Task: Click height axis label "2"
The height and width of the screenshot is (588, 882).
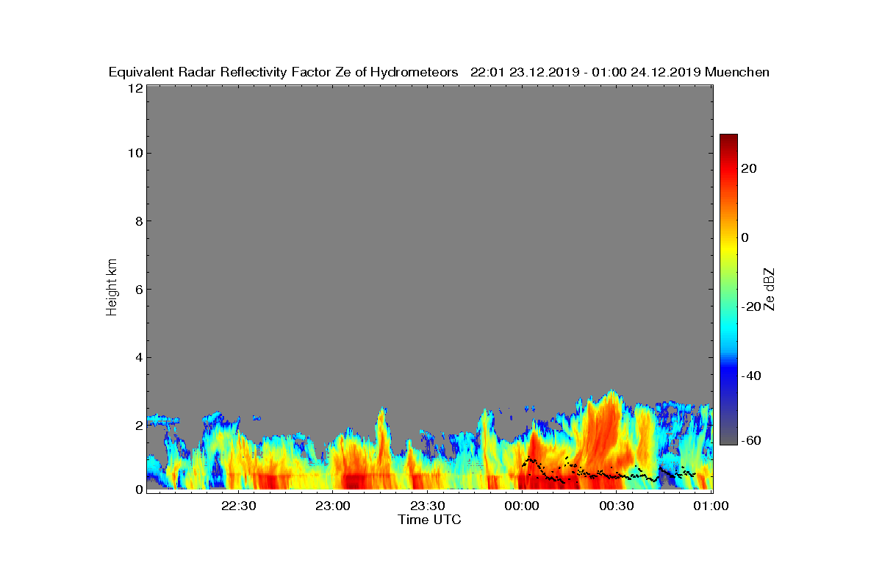Action: click(138, 426)
